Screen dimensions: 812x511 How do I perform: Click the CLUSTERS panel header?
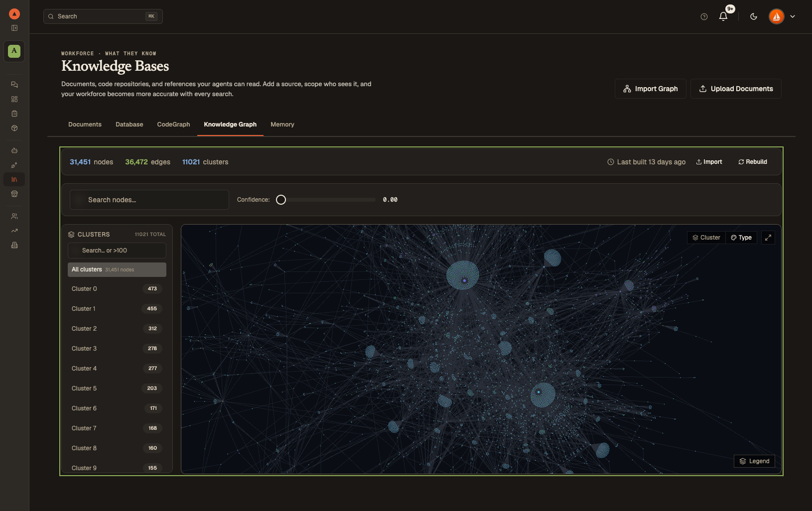[94, 235]
